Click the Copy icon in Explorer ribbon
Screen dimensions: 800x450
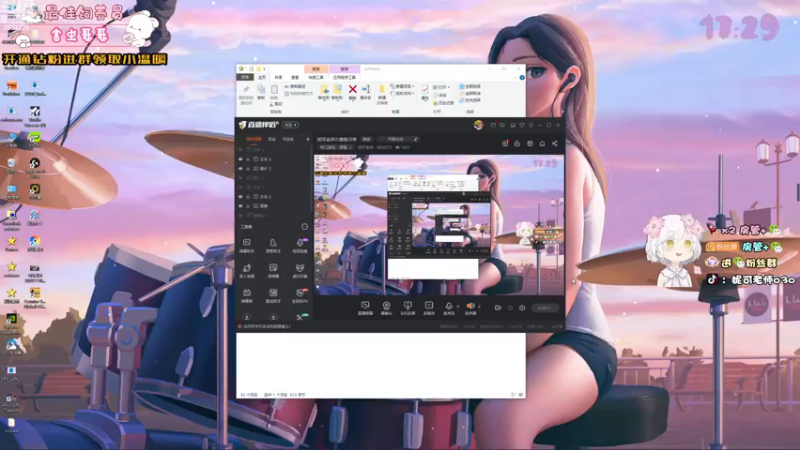261,90
